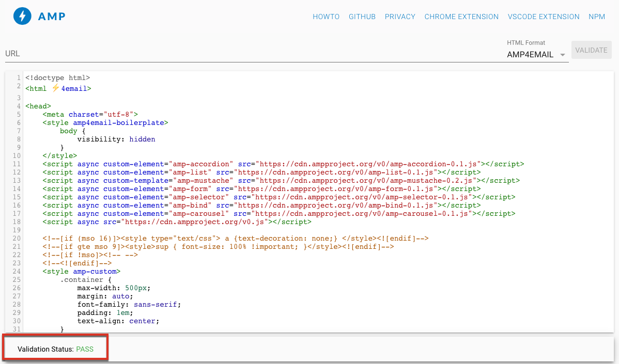
Task: Open the NPM link
Action: (596, 17)
